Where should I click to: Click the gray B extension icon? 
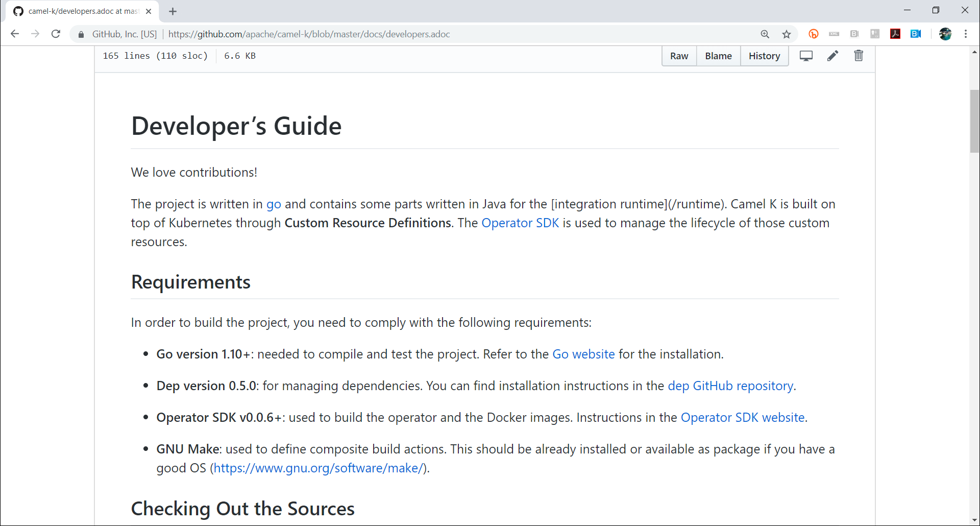[854, 34]
